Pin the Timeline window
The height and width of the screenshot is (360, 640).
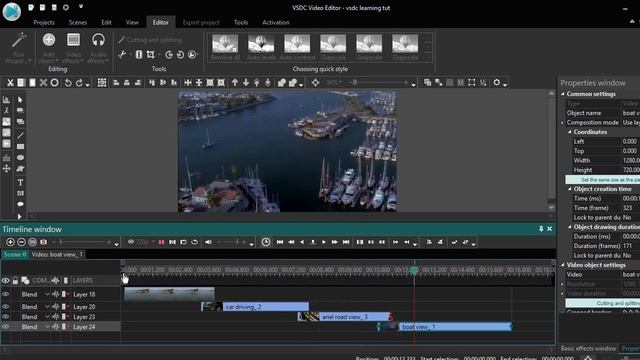tap(541, 229)
